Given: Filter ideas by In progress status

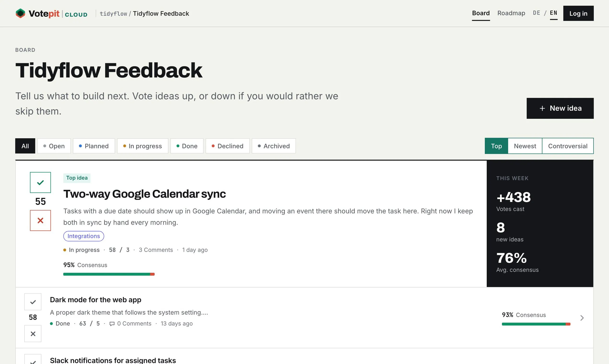Looking at the screenshot, I should coord(143,146).
